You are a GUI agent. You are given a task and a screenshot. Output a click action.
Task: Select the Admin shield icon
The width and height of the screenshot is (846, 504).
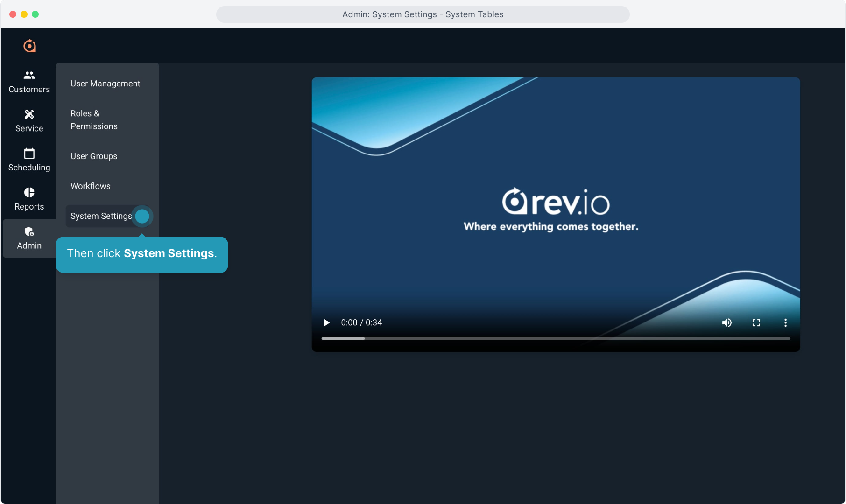click(x=29, y=231)
